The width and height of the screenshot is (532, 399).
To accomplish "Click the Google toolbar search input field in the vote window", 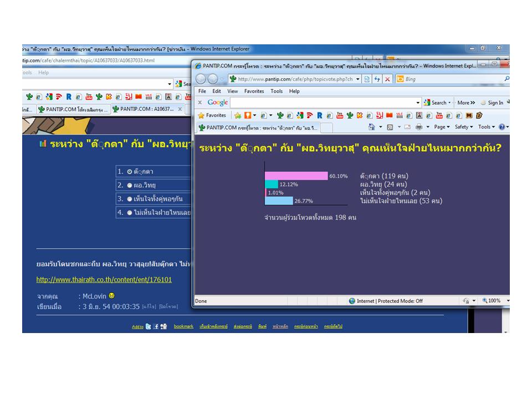I will (x=323, y=103).
